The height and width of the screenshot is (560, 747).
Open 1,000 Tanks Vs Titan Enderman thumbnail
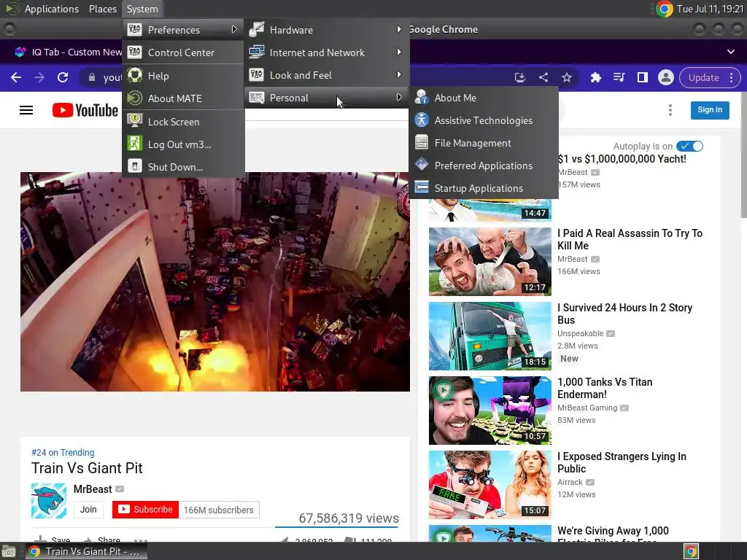(x=489, y=411)
